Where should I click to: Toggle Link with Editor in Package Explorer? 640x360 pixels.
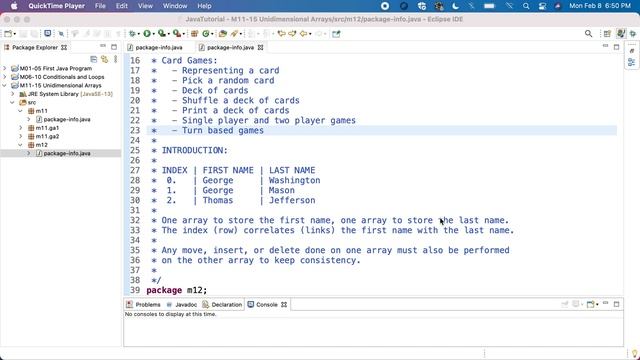104,59
